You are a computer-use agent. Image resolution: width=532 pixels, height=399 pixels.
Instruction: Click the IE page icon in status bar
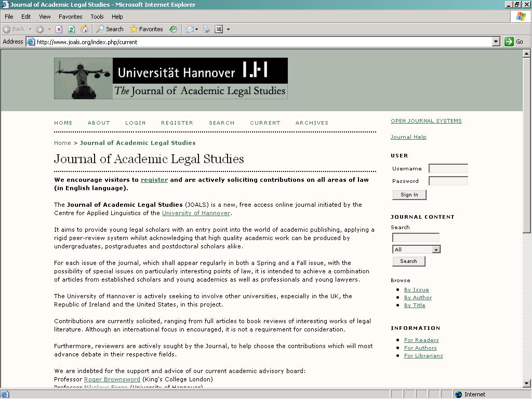tap(5, 394)
